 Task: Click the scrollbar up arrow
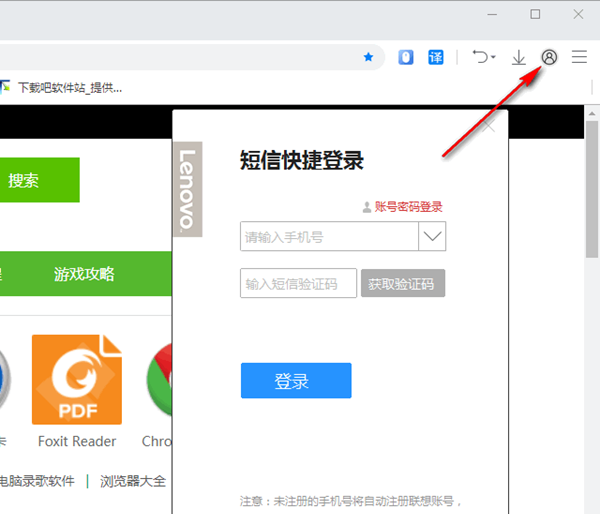[592, 114]
